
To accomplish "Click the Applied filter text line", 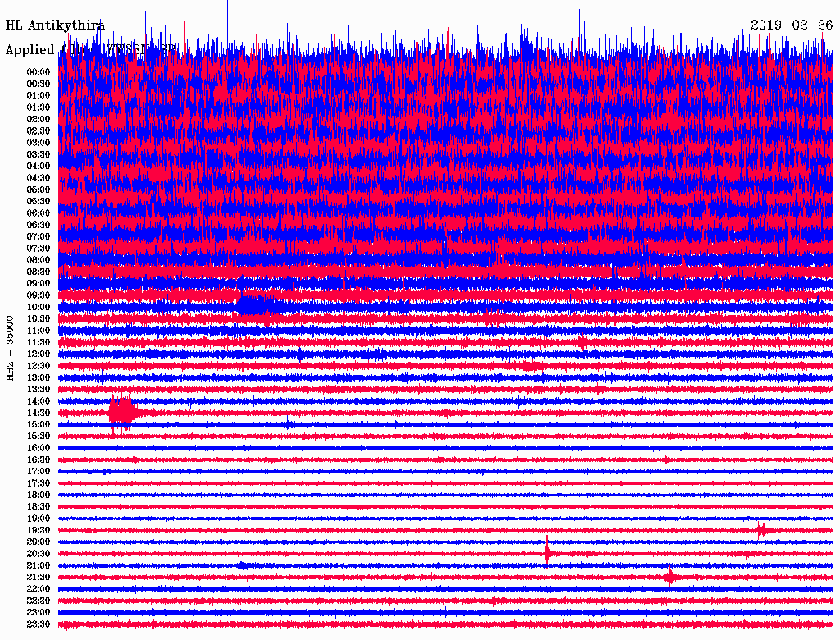I will (90, 50).
